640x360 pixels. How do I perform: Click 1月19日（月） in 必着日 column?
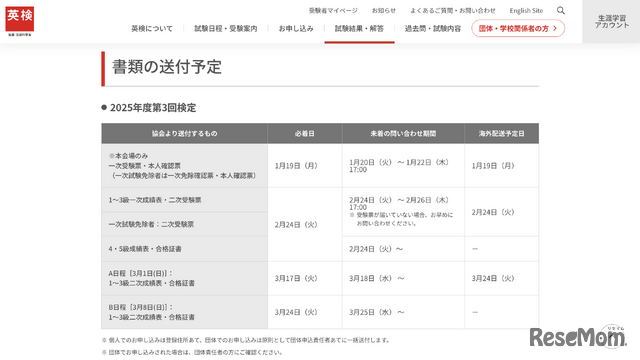pos(296,166)
